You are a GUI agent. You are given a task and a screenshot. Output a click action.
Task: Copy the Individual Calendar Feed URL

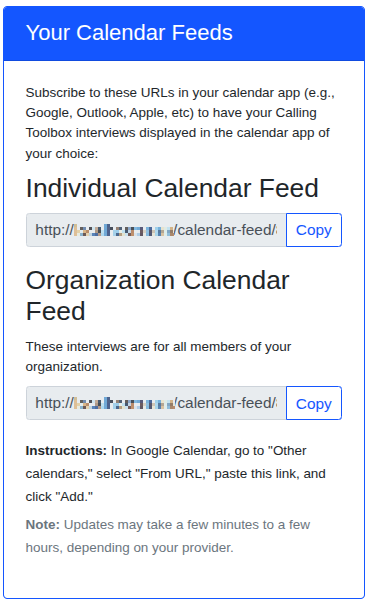click(314, 230)
